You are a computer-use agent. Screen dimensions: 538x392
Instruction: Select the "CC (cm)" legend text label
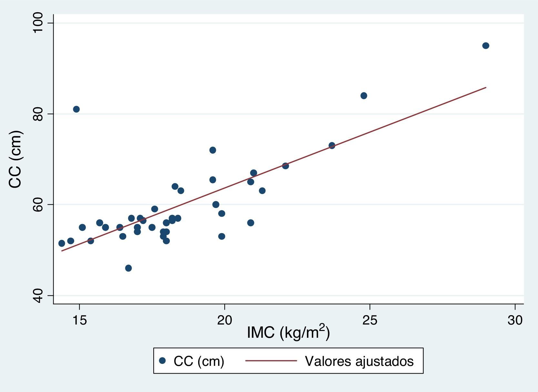[x=199, y=361]
